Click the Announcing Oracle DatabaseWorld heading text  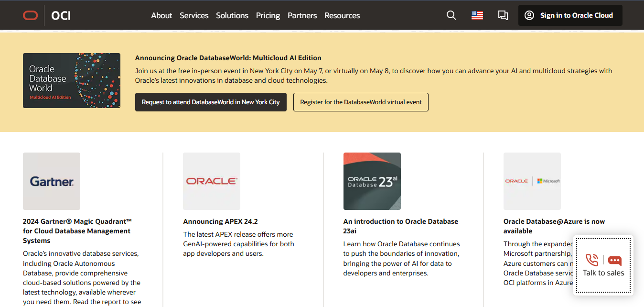tap(228, 58)
